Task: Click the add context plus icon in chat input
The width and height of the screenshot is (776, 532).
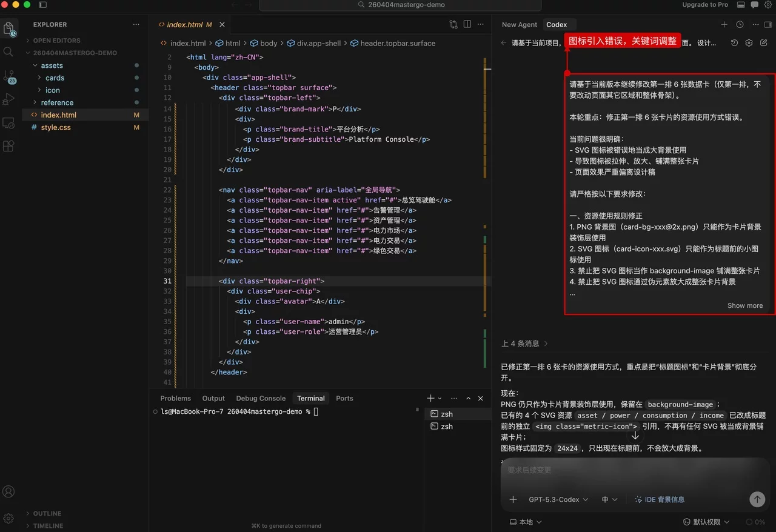Action: (513, 499)
